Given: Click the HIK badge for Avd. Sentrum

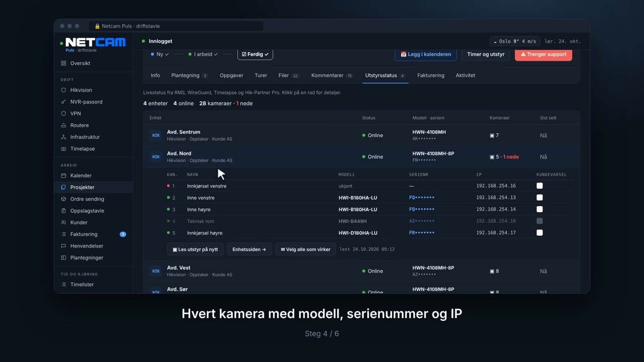Looking at the screenshot, I should [156, 135].
